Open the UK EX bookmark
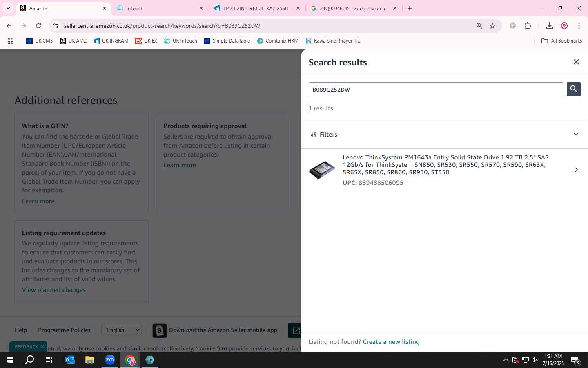The image size is (588, 368). [146, 41]
